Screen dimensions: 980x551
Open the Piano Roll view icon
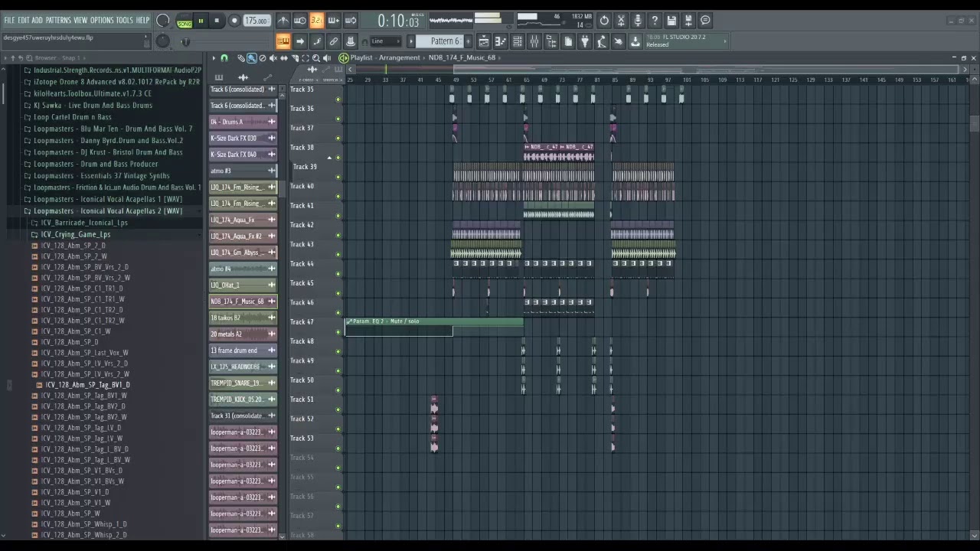(x=501, y=41)
